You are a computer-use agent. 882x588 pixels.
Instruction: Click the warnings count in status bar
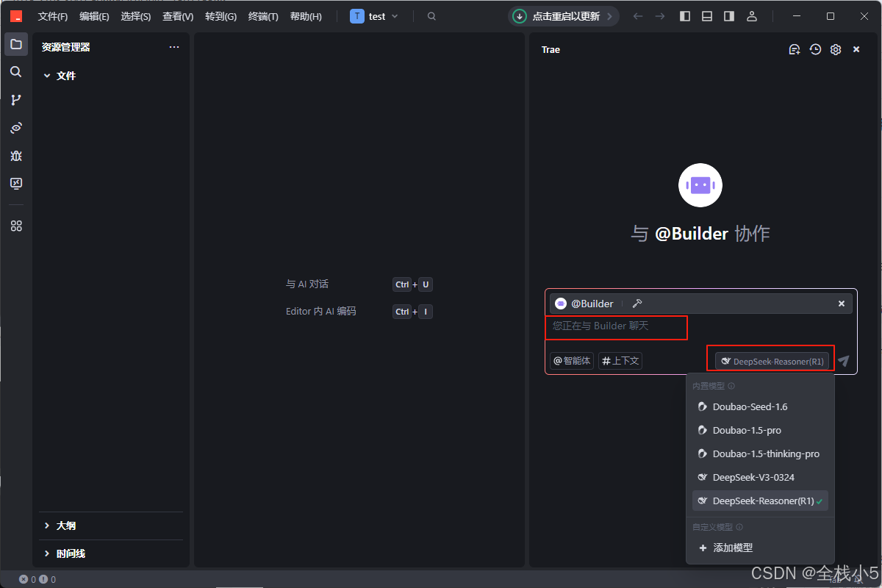(x=48, y=579)
